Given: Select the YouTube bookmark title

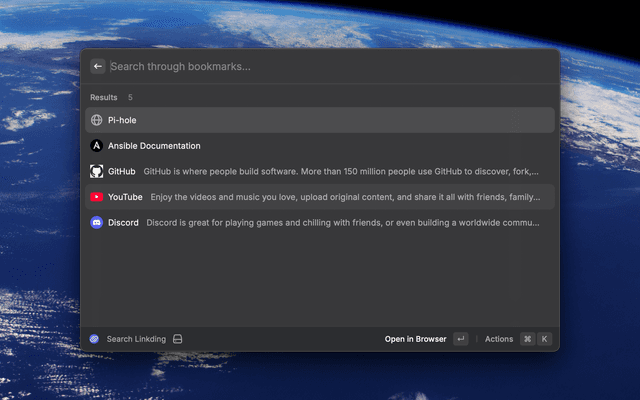Looking at the screenshot, I should [x=125, y=197].
